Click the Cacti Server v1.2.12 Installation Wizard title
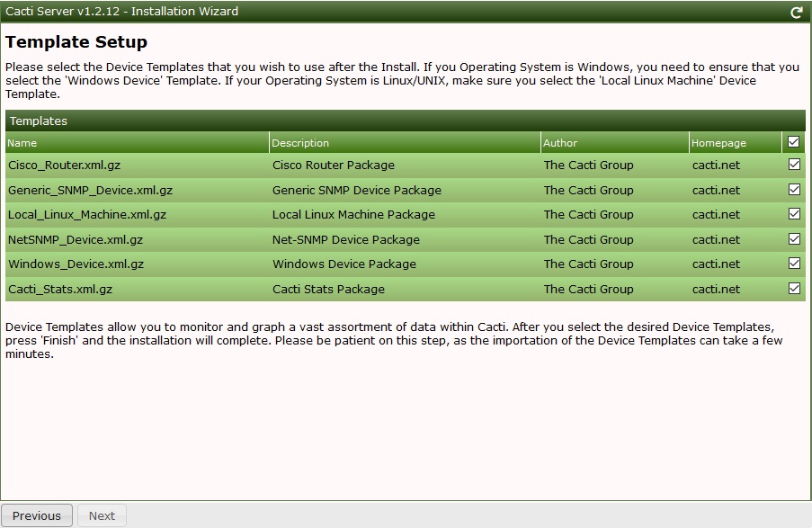The image size is (812, 528). [121, 12]
